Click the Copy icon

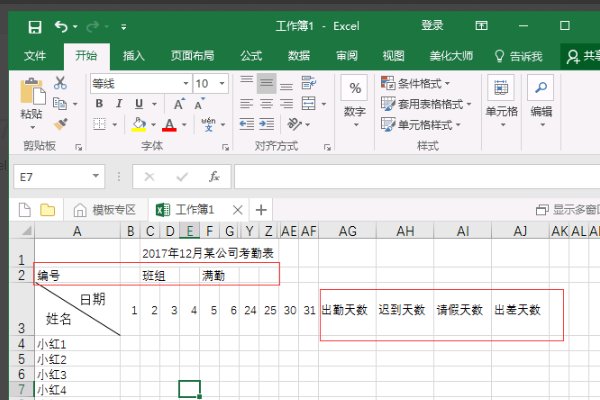click(60, 103)
